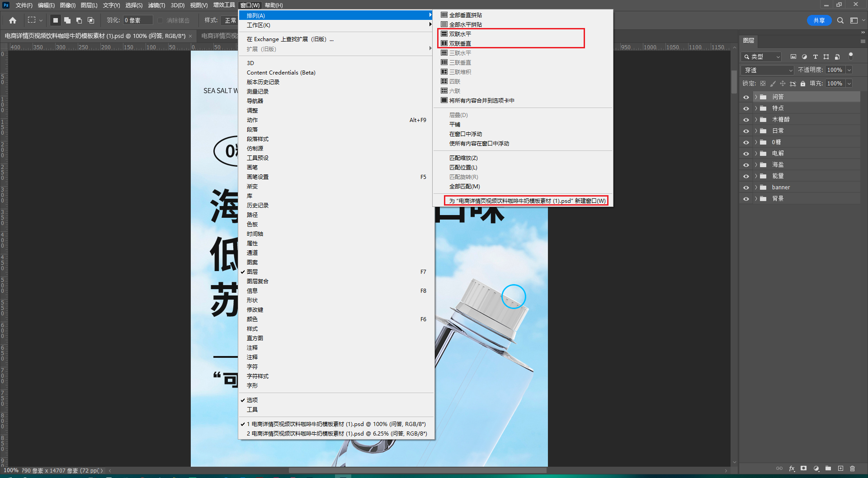The height and width of the screenshot is (478, 868).
Task: Close the first document tab
Action: (x=190, y=36)
